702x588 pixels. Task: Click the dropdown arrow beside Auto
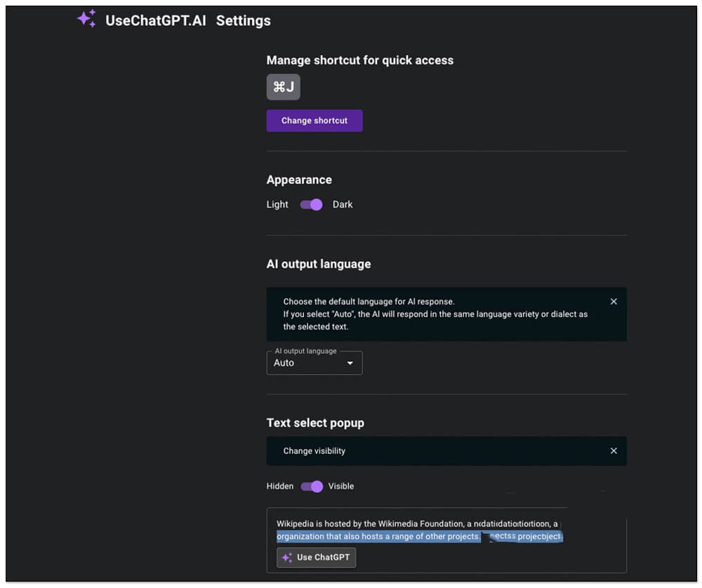click(x=350, y=363)
